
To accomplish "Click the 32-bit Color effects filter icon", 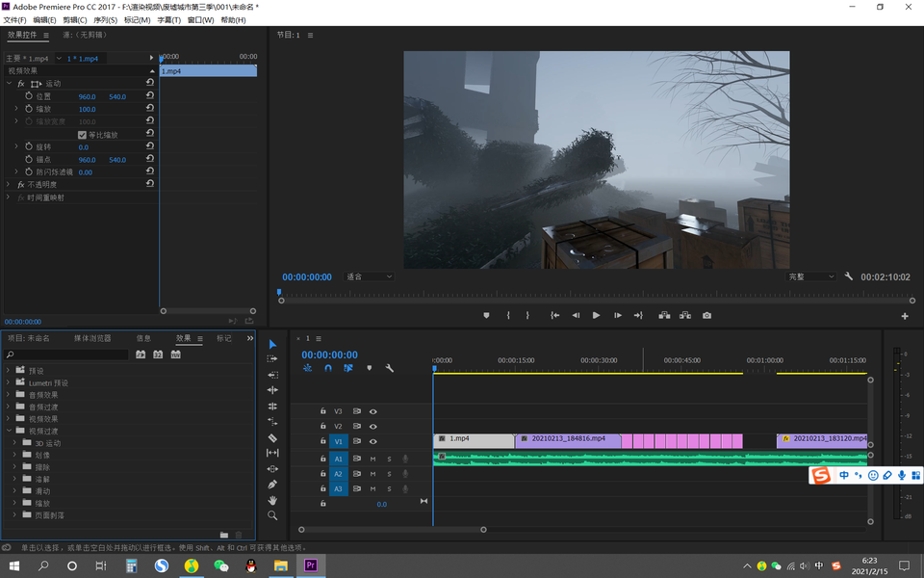I will click(158, 355).
